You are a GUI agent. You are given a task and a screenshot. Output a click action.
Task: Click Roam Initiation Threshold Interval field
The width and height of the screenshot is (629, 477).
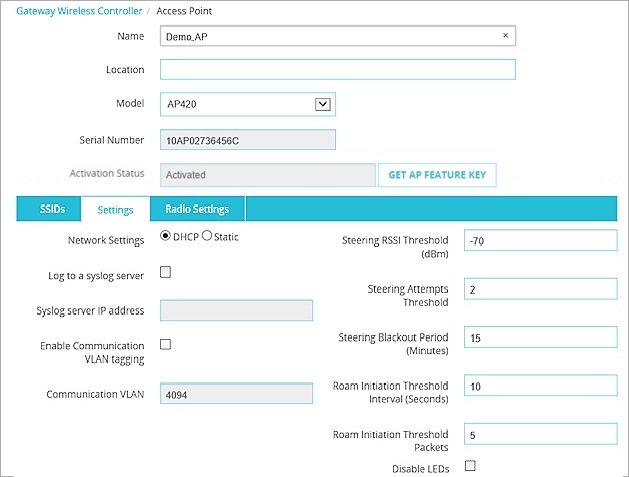coord(540,386)
